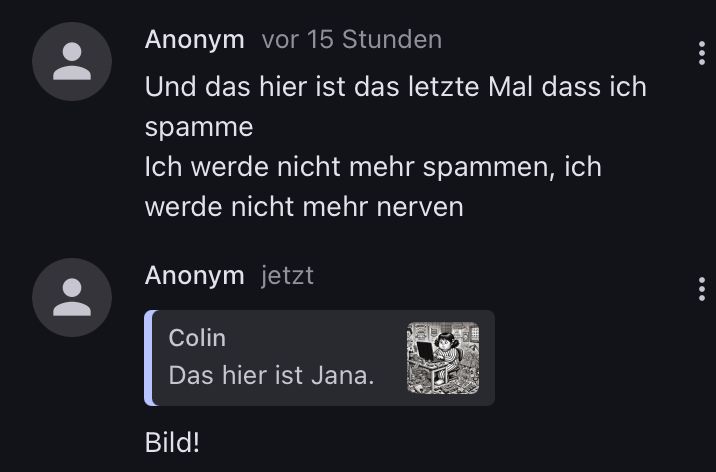Click the username Anonym on the older message
Image resolution: width=716 pixels, height=472 pixels.
click(x=195, y=39)
